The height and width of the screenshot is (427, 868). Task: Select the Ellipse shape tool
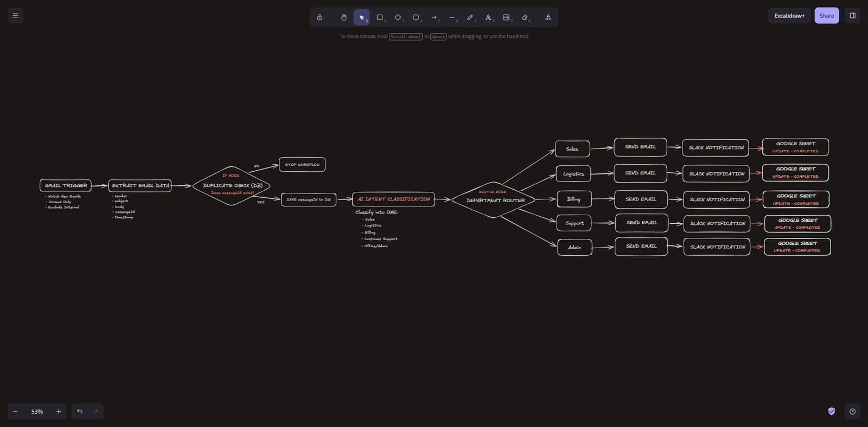[416, 17]
